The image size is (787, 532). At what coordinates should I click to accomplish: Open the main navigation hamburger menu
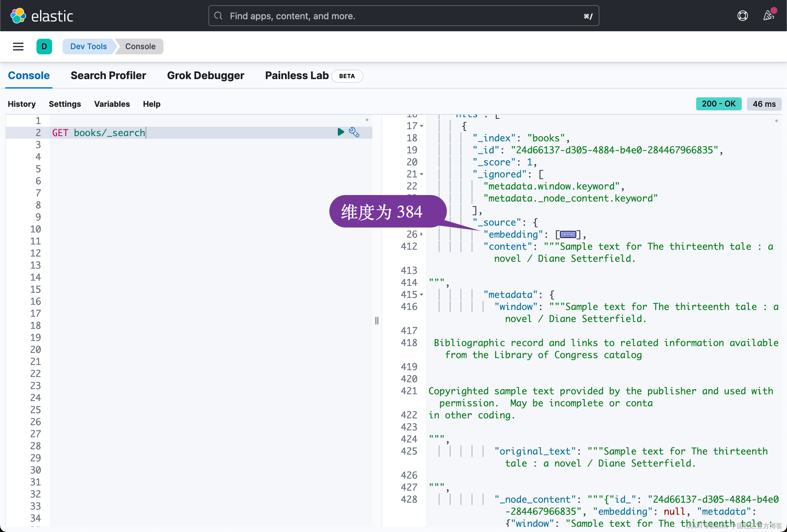click(18, 46)
